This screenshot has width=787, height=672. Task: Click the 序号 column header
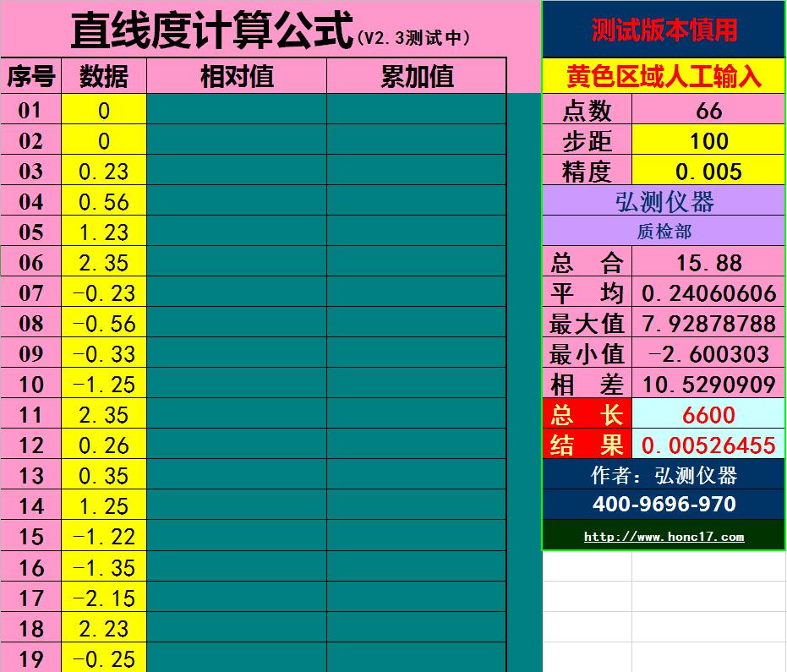point(31,75)
